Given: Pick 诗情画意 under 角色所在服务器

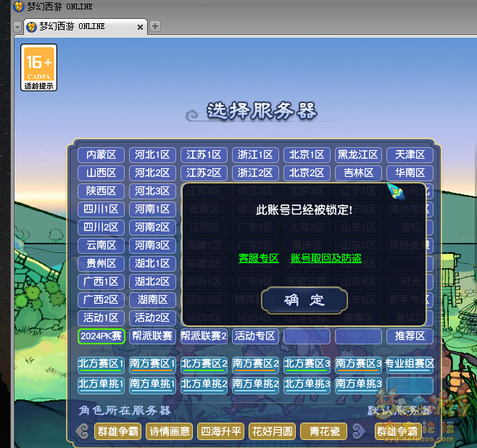Looking at the screenshot, I should click(x=170, y=431).
